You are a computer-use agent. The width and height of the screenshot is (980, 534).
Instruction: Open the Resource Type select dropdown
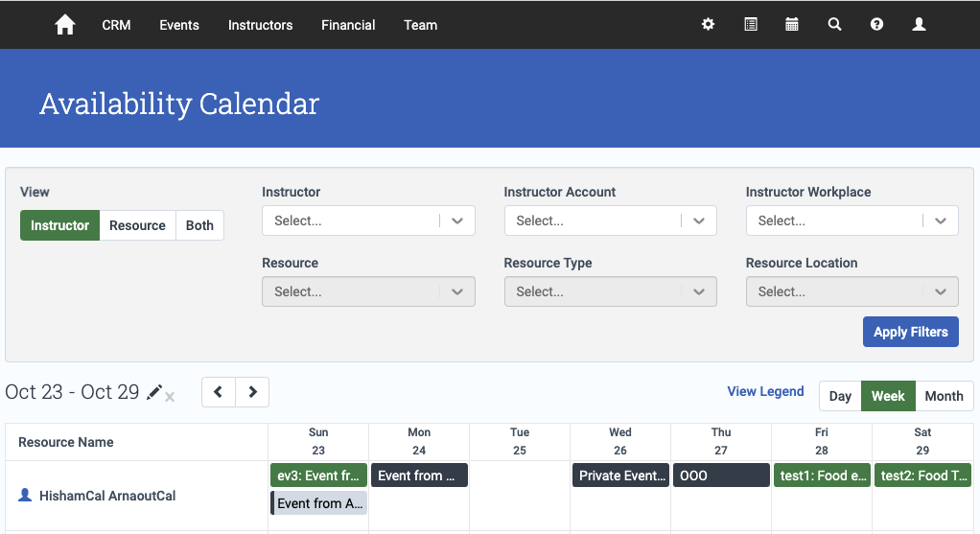[x=610, y=291]
